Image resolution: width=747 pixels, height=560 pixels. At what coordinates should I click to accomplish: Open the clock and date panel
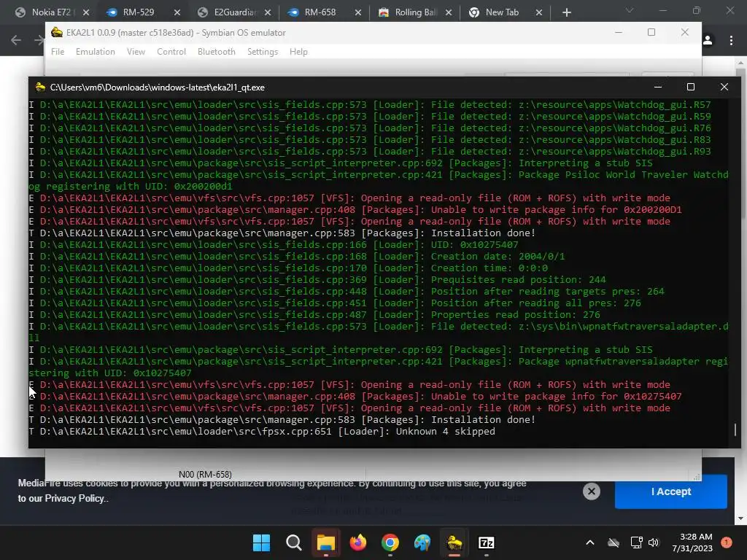pyautogui.click(x=692, y=542)
